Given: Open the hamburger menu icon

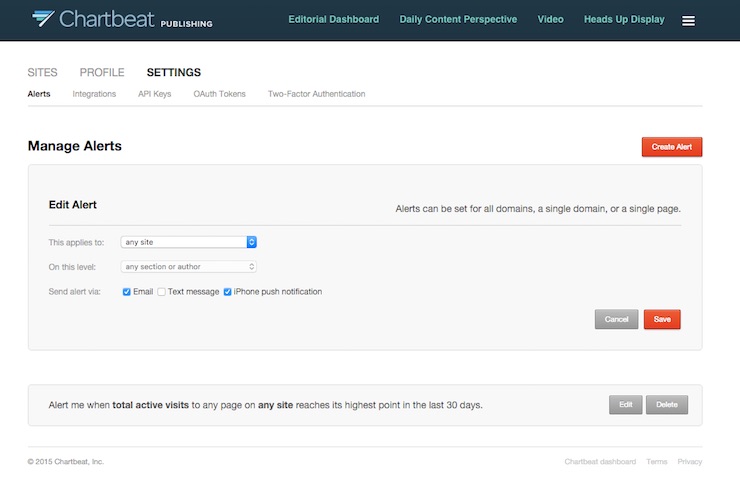Looking at the screenshot, I should pyautogui.click(x=688, y=21).
